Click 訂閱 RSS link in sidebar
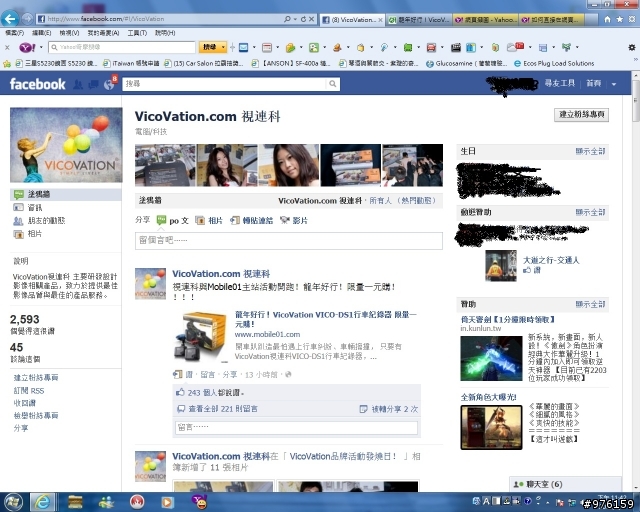640x512 pixels. [29, 391]
